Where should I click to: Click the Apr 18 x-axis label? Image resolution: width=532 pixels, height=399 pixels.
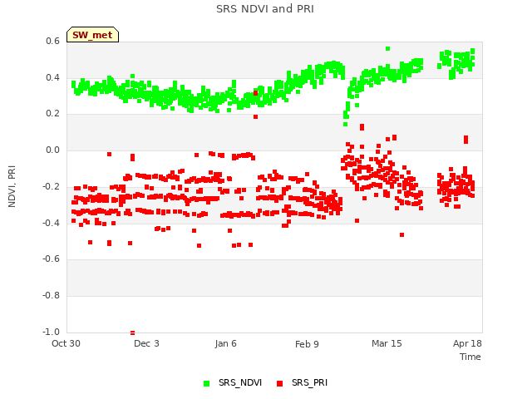(x=467, y=343)
